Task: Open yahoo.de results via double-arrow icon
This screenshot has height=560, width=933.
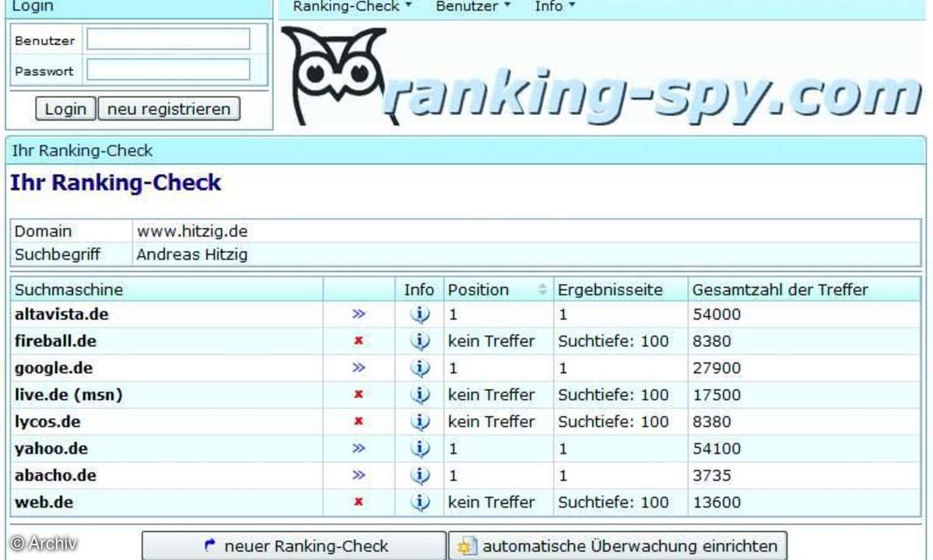Action: tap(358, 448)
